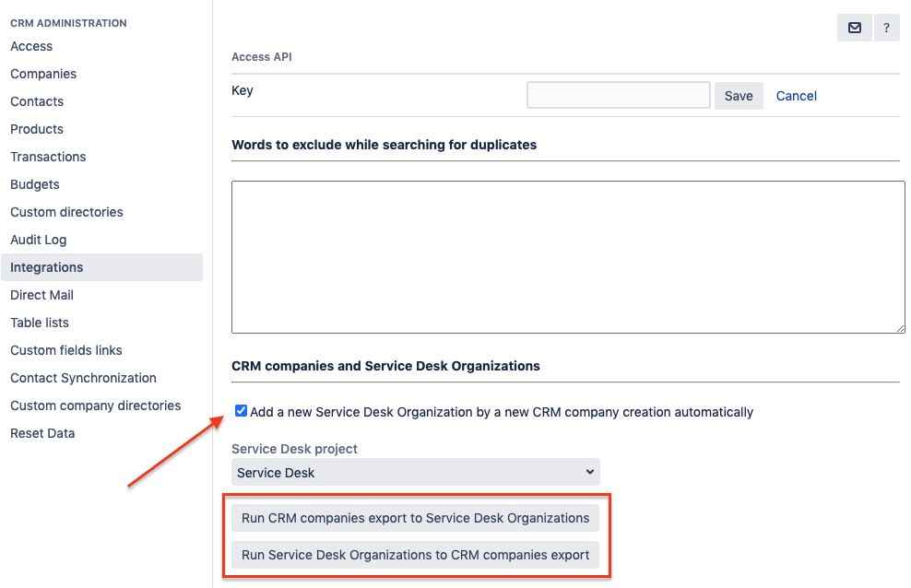
Task: Click the envelope mail icon button
Action: [x=855, y=29]
